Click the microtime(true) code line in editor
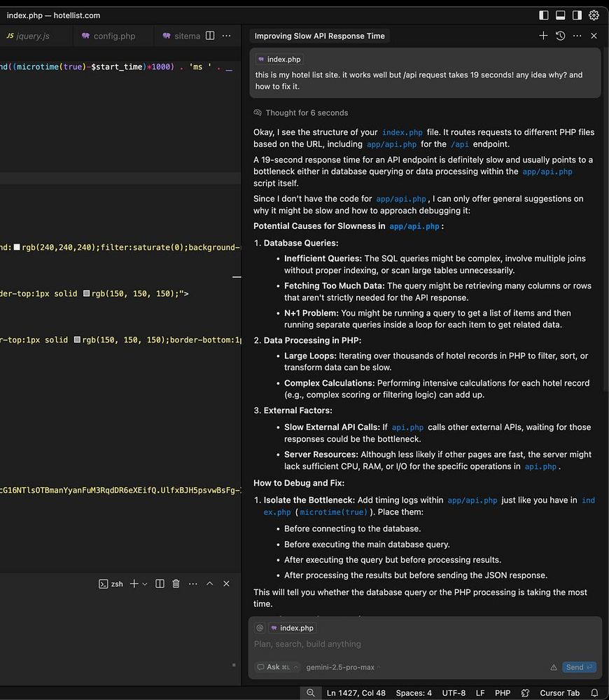This screenshot has height=700, width=609. (x=117, y=67)
